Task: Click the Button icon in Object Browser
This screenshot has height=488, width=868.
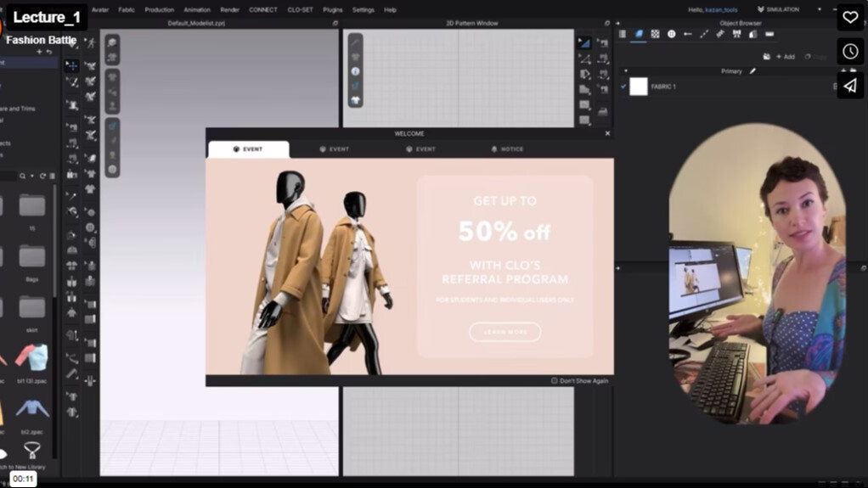Action: point(672,34)
